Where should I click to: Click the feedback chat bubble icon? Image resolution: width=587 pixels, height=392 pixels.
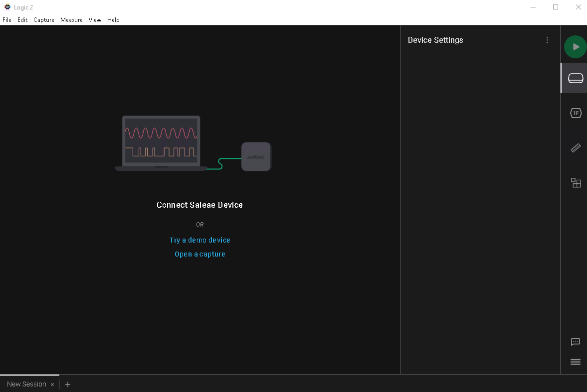click(575, 342)
